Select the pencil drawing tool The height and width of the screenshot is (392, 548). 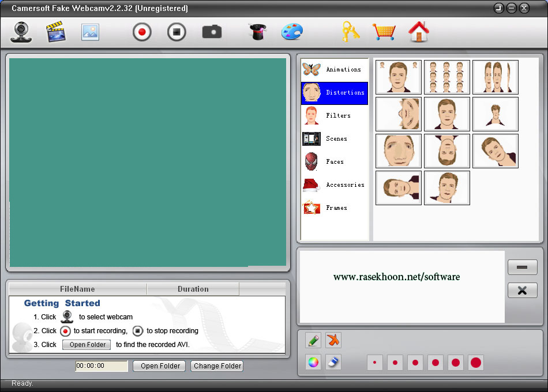[x=313, y=340]
